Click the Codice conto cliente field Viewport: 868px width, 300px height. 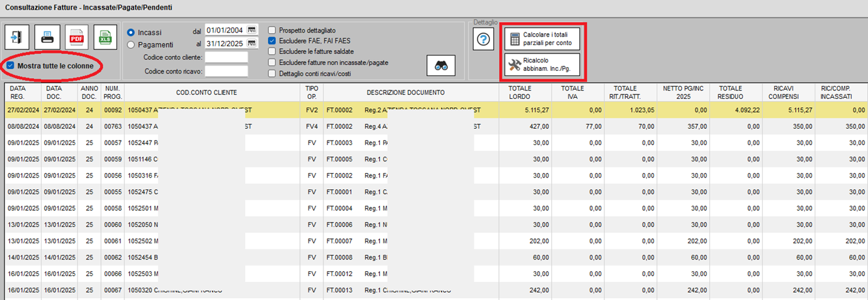tap(226, 57)
